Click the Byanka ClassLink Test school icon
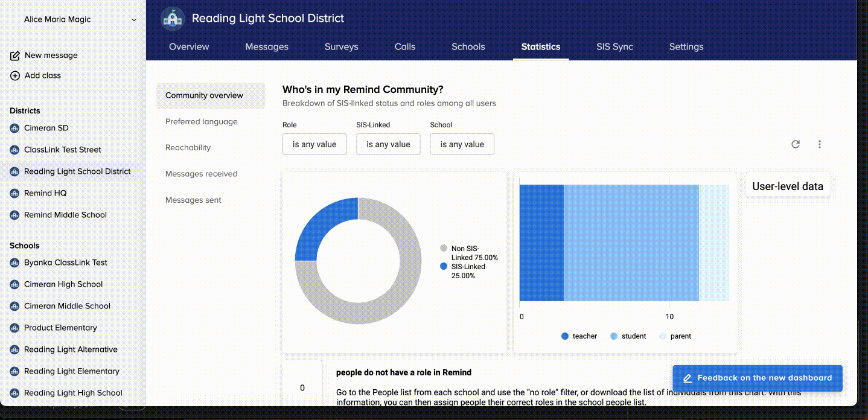The height and width of the screenshot is (420, 868). click(x=14, y=262)
